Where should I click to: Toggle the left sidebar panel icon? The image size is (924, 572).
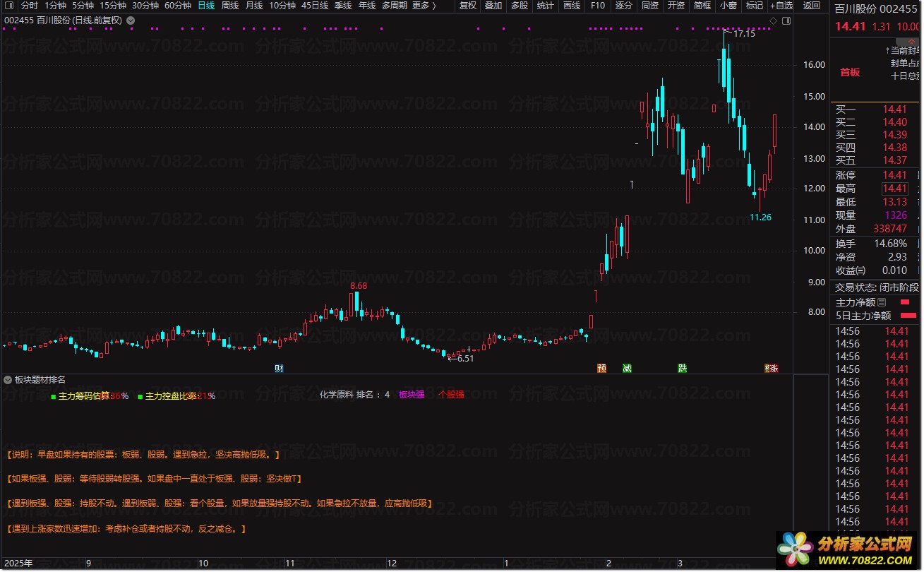coord(8,6)
